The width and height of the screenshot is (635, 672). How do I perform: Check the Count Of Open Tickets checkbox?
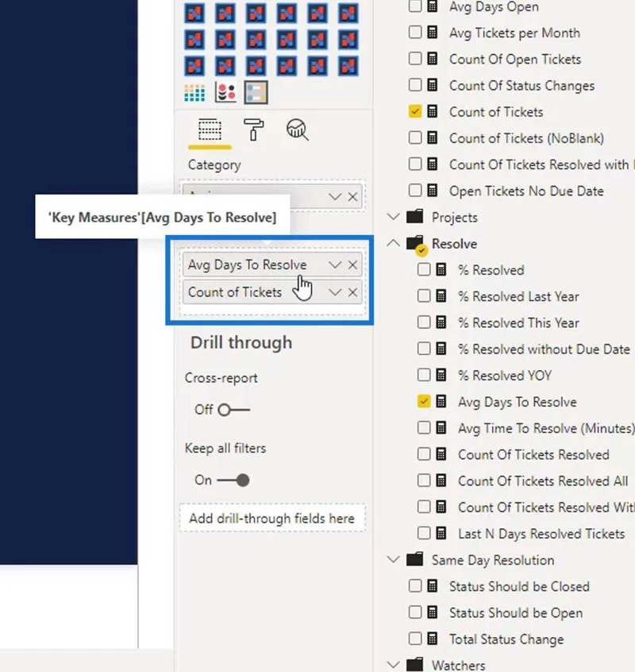coord(415,59)
